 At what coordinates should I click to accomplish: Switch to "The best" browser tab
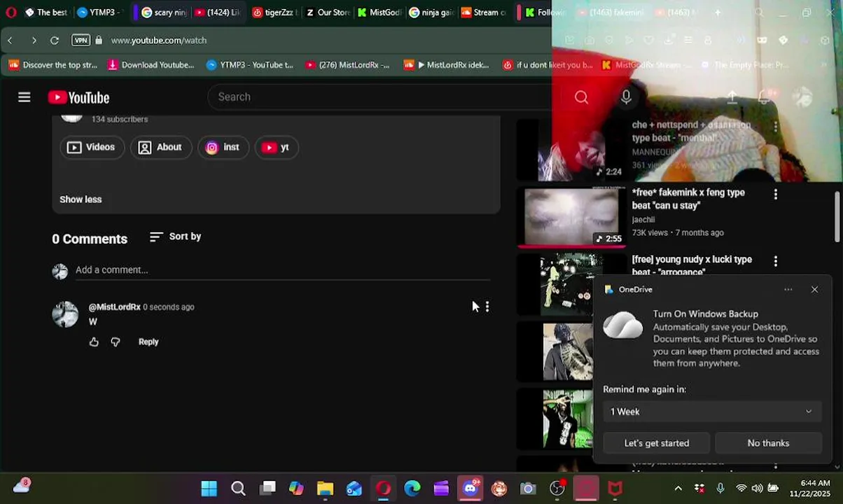pos(46,12)
